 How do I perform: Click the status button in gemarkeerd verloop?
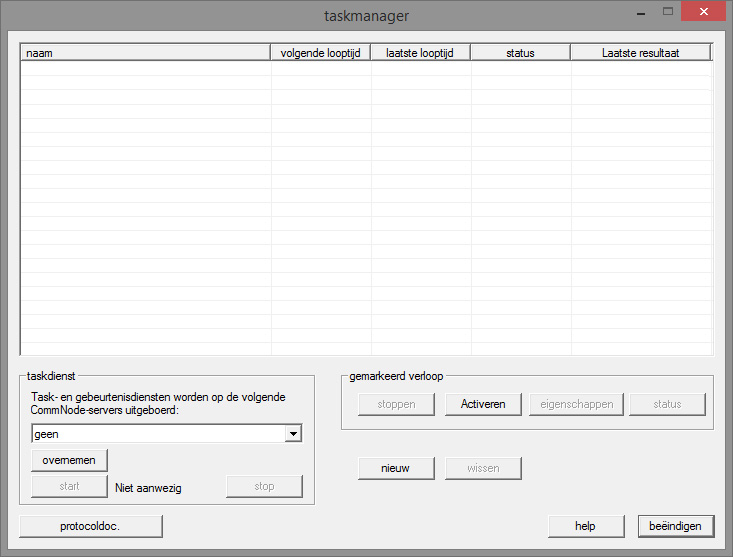667,404
